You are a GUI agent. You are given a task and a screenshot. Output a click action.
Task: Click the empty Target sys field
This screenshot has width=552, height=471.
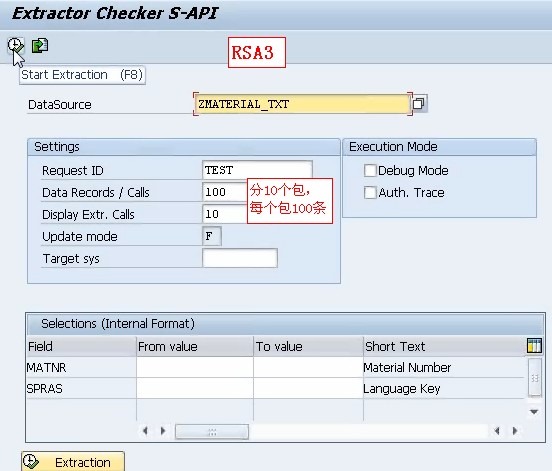[x=240, y=258]
